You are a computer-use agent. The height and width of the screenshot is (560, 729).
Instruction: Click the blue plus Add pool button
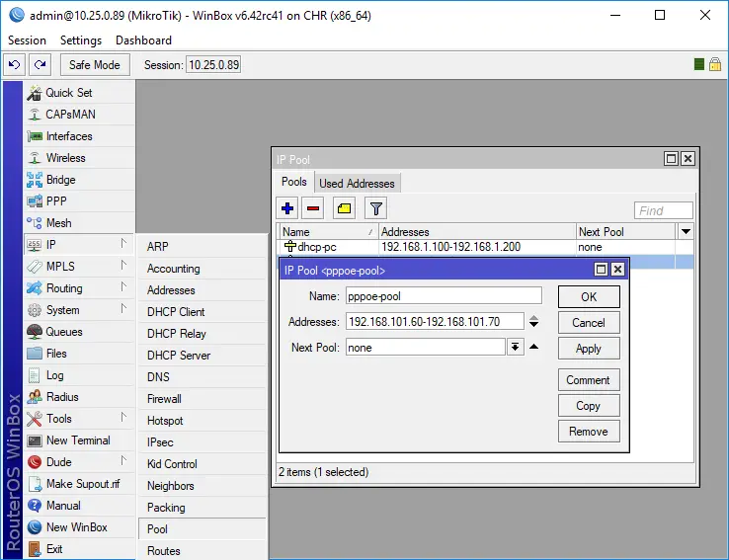pyautogui.click(x=287, y=208)
